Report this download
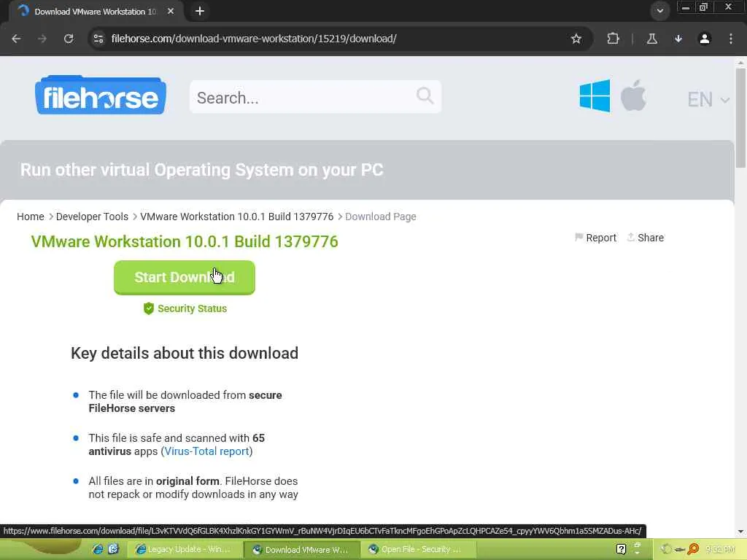The height and width of the screenshot is (560, 747). 595,238
